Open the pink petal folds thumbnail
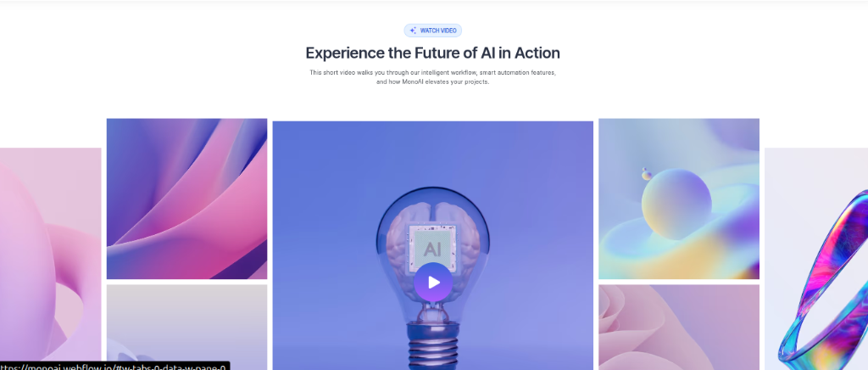Image resolution: width=868 pixels, height=370 pixels. (679, 328)
